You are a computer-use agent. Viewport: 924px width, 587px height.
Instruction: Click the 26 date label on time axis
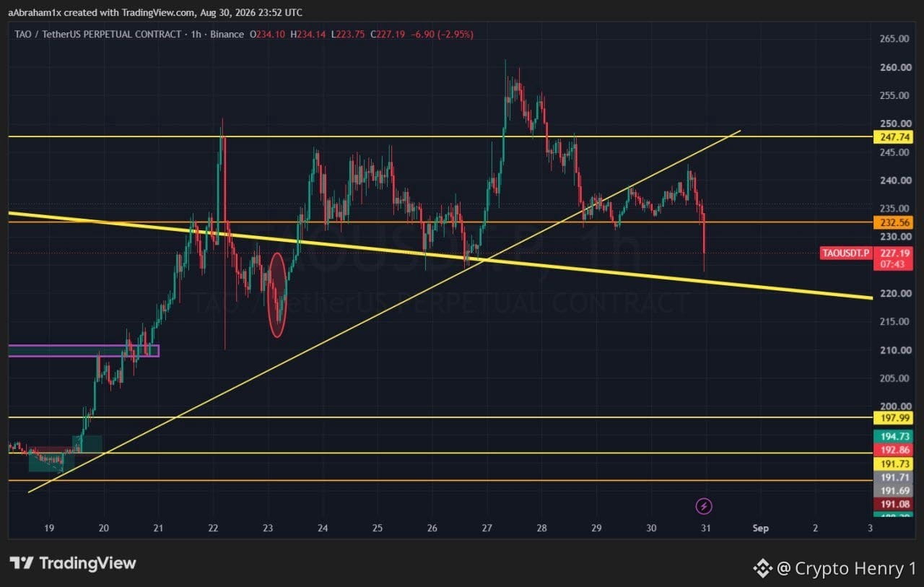(x=432, y=529)
